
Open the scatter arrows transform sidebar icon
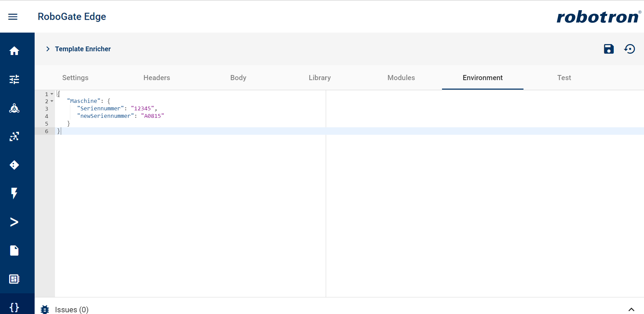(x=14, y=136)
